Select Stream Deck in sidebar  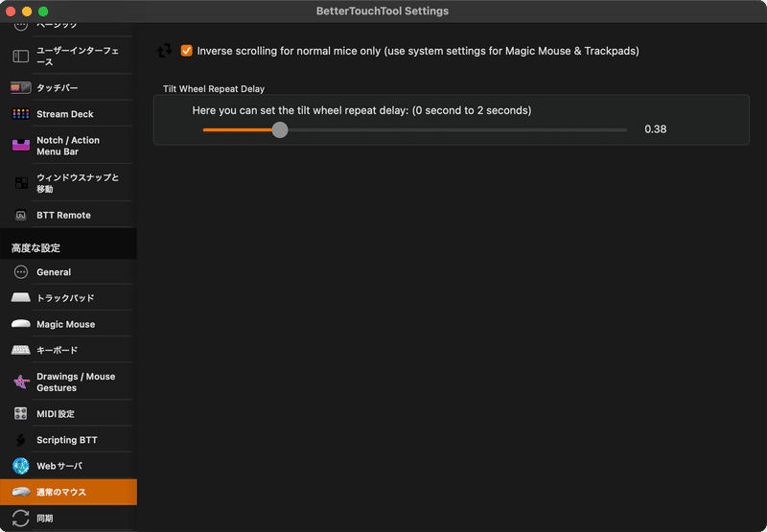click(68, 114)
